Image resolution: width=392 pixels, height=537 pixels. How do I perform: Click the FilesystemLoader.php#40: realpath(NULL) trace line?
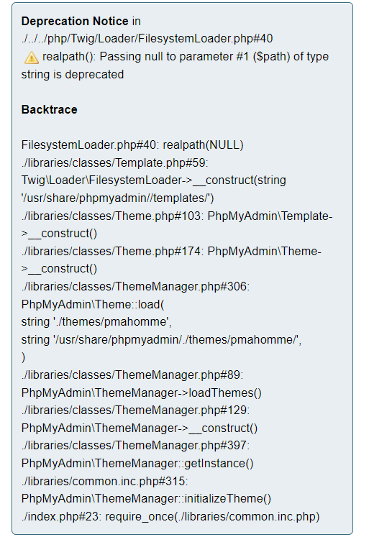[132, 145]
